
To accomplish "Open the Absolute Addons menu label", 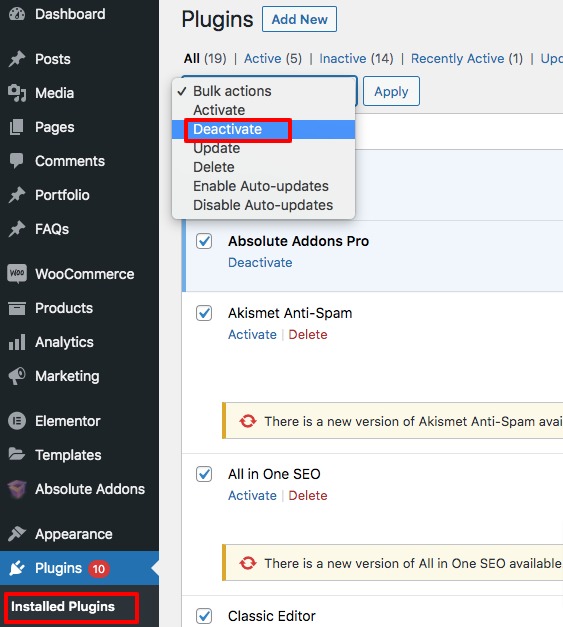I will (x=90, y=489).
